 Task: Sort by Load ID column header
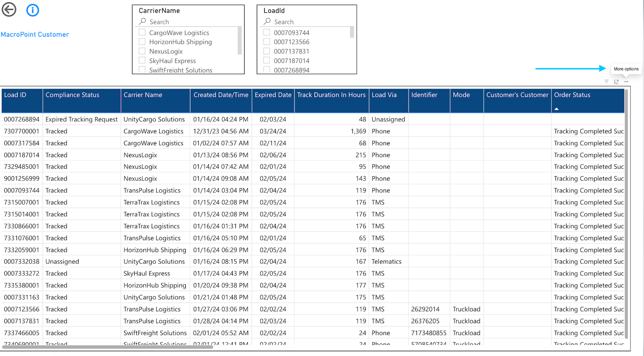22,101
